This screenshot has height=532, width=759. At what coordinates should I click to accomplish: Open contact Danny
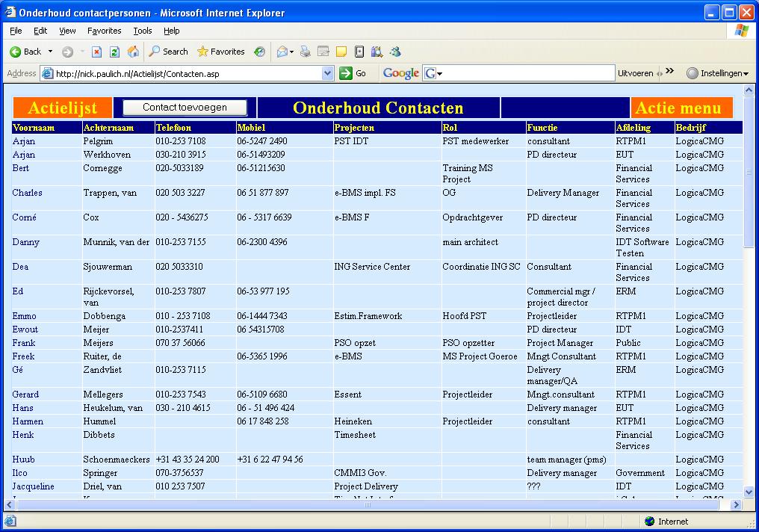25,242
